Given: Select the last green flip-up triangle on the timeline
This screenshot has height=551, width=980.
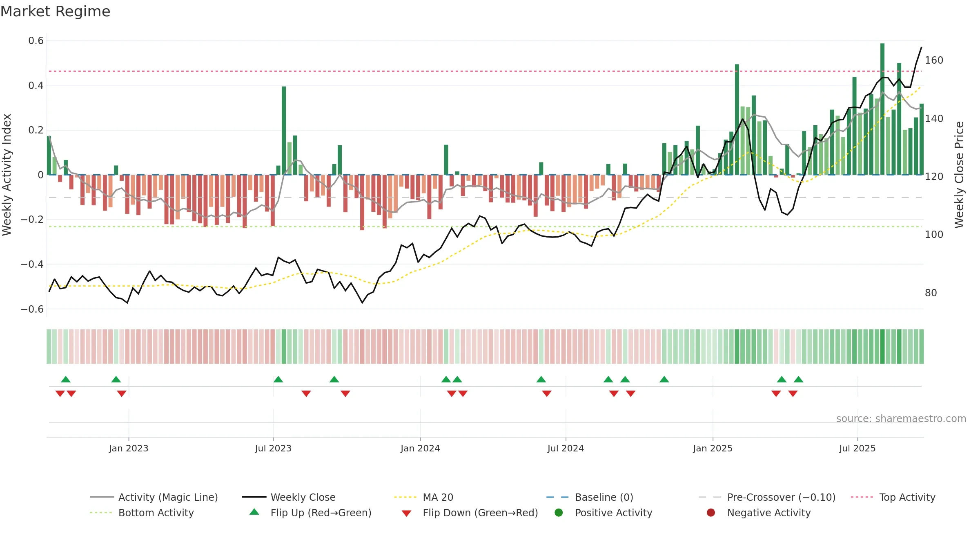Looking at the screenshot, I should click(x=799, y=379).
